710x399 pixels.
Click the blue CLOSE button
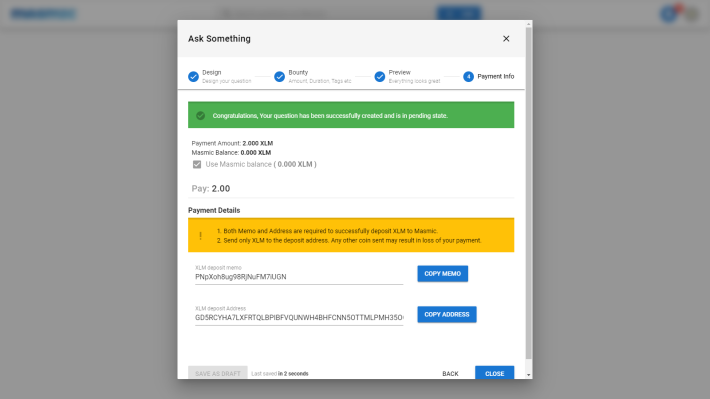pos(494,373)
